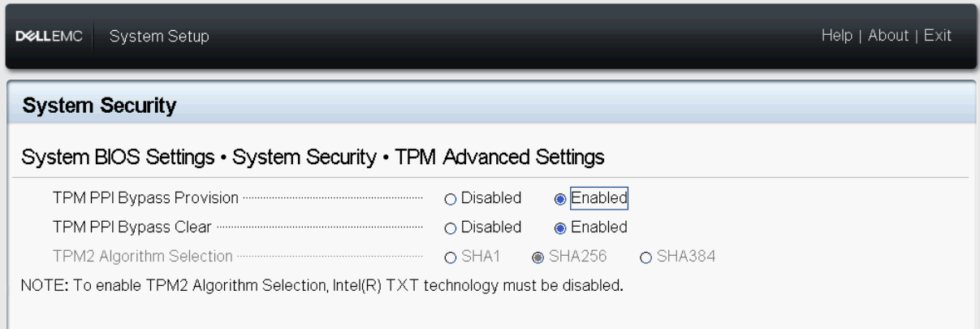Disable TPM PPI Bypass Clear
Viewport: 980px width, 329px height.
point(451,227)
